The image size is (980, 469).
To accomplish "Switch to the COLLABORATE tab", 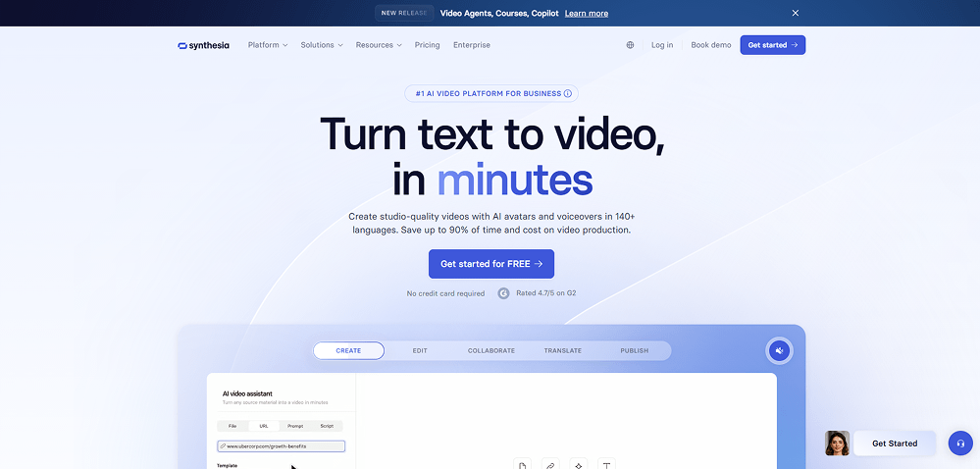I will (491, 351).
